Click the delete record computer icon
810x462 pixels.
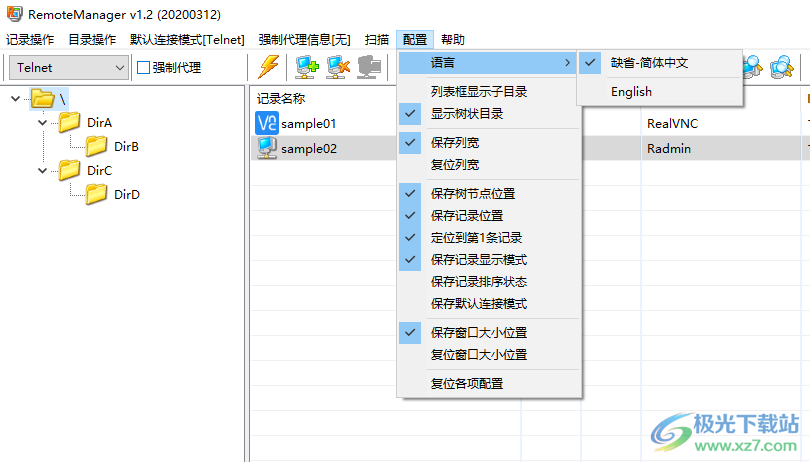[x=338, y=67]
